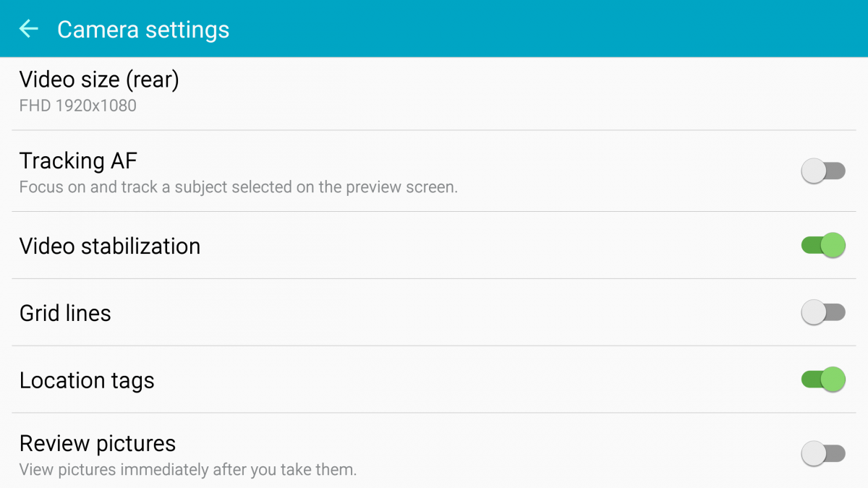Turn off the Video stabilization switch
This screenshot has height=488, width=868.
point(823,245)
